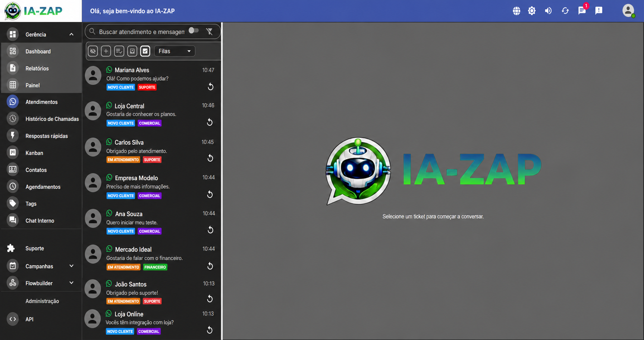
Task: Reopen the Mercado Ideal ticket
Action: click(x=210, y=266)
